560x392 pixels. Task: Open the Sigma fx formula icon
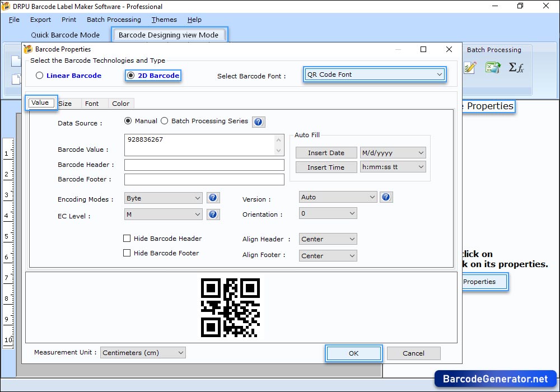click(516, 67)
